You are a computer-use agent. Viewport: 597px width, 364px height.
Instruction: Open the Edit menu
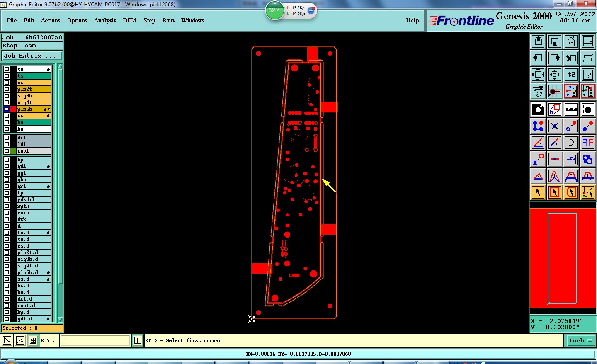click(29, 20)
